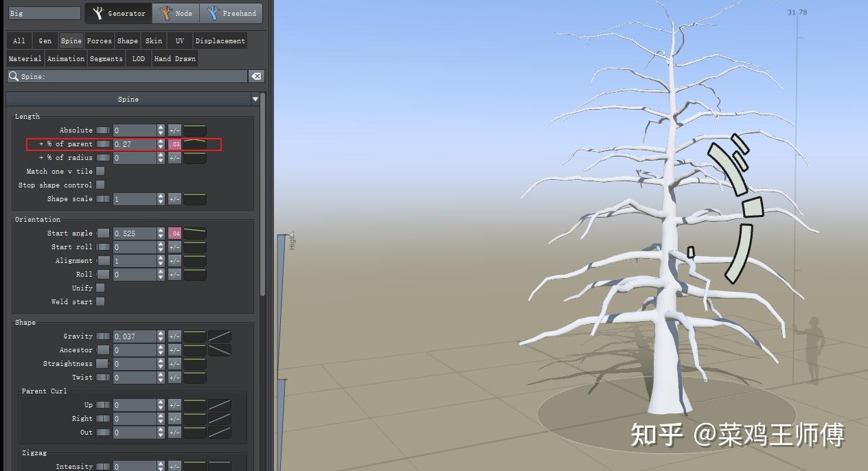Viewport: 868px width, 471px height.
Task: Click the Orientation section header
Action: tap(38, 219)
